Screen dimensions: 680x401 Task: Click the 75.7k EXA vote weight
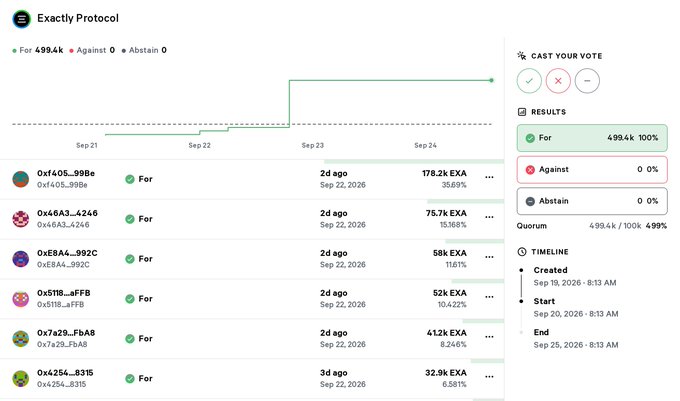tap(446, 213)
